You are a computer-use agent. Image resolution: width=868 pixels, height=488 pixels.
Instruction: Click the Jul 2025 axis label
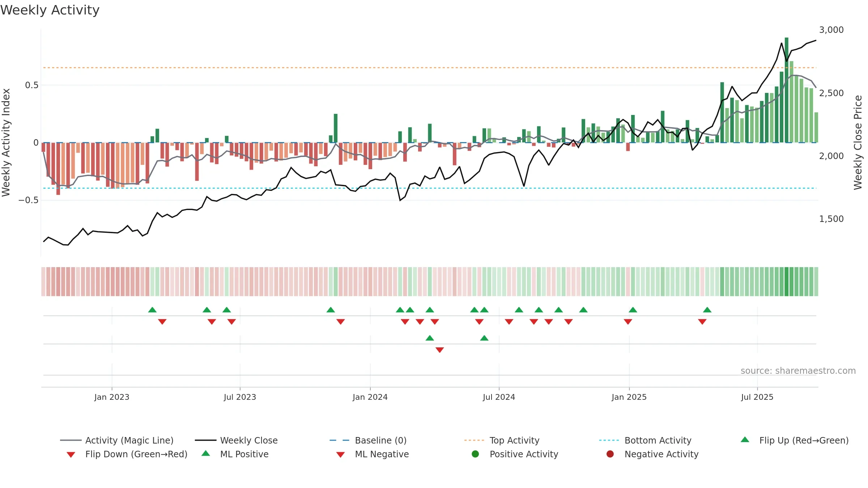pyautogui.click(x=757, y=397)
